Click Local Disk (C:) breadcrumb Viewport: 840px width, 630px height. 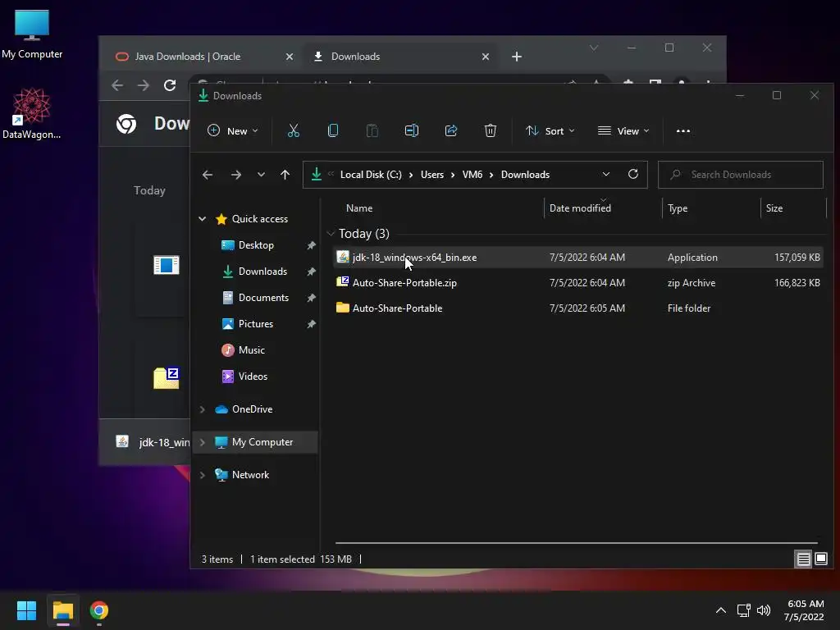click(371, 175)
